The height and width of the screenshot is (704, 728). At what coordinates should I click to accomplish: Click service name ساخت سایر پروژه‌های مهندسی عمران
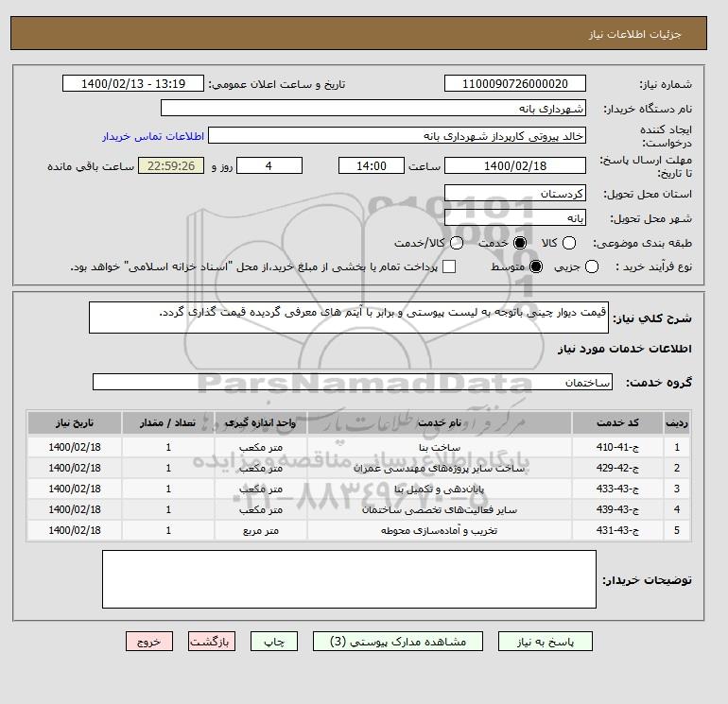pyautogui.click(x=440, y=469)
